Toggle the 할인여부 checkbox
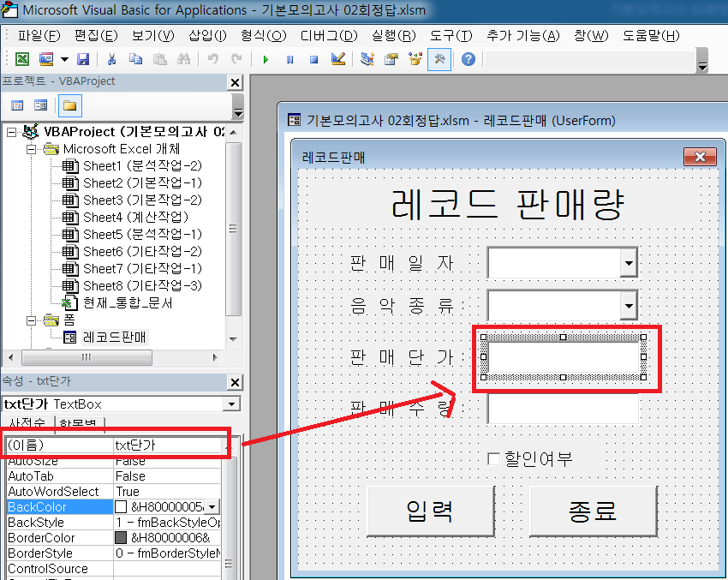Image resolution: width=728 pixels, height=580 pixels. click(493, 458)
